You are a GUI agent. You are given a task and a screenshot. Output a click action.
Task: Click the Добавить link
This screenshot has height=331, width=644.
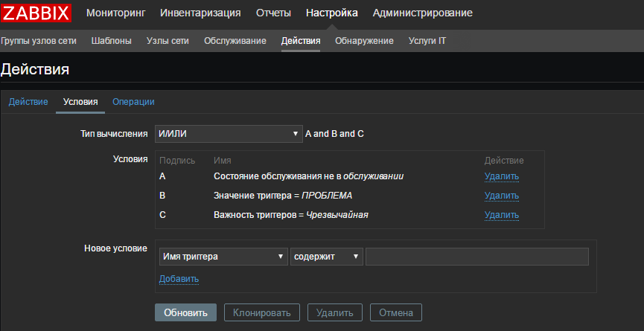[x=179, y=279]
